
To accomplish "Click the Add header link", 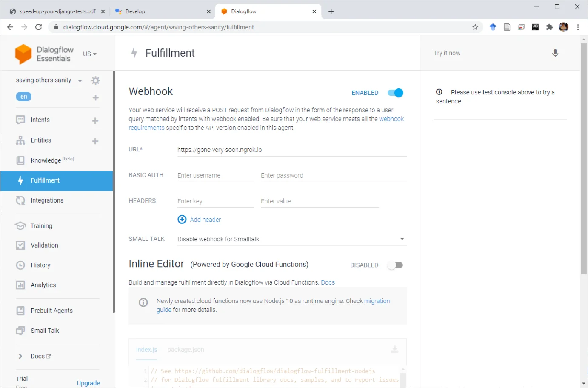I will coord(206,220).
